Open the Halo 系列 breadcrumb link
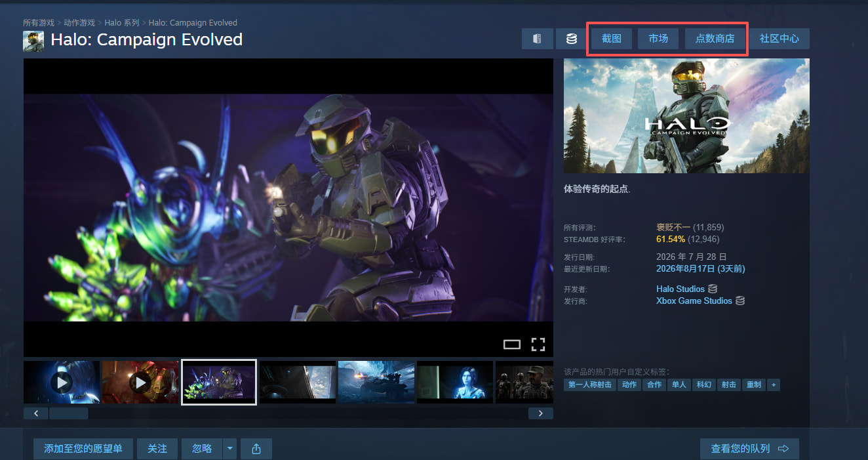This screenshot has height=460, width=868. point(122,23)
